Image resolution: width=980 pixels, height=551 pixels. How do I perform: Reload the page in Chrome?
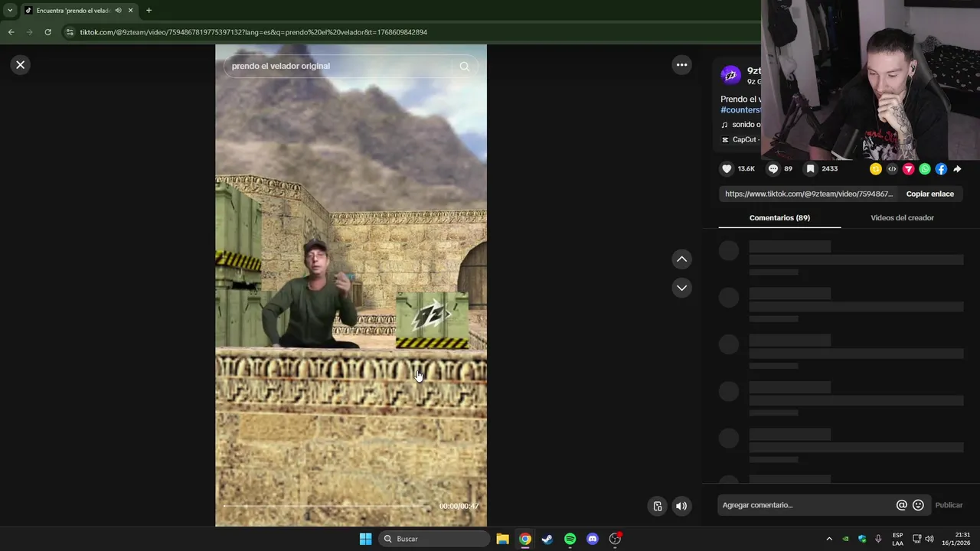47,32
